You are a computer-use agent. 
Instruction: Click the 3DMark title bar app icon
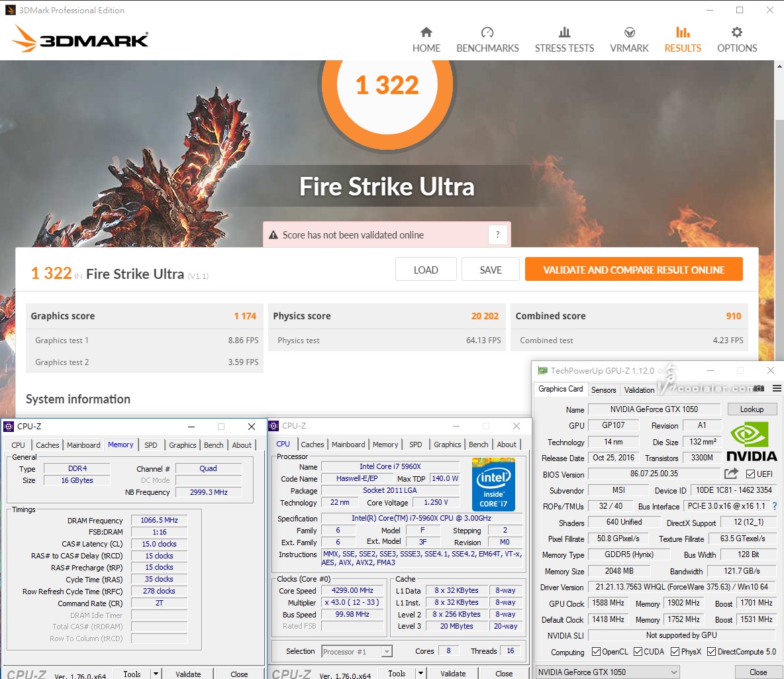[x=10, y=10]
